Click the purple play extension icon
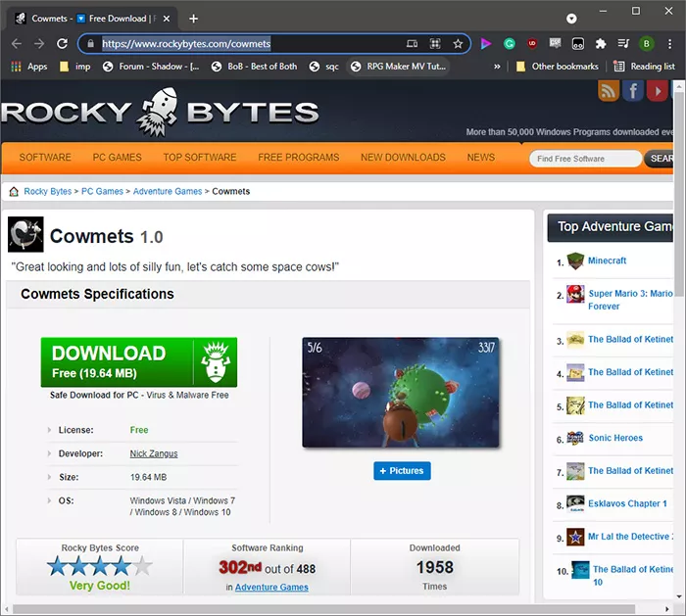 pos(486,44)
